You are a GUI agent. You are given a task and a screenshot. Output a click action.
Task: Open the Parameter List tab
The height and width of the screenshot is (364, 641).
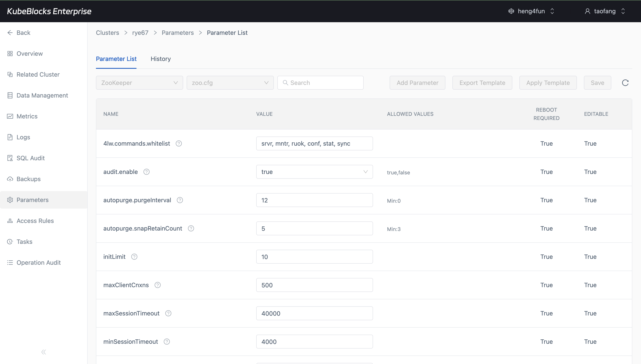pyautogui.click(x=116, y=59)
